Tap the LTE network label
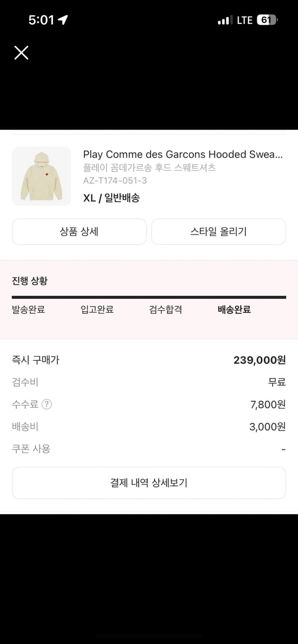This screenshot has width=298, height=644. pyautogui.click(x=244, y=19)
